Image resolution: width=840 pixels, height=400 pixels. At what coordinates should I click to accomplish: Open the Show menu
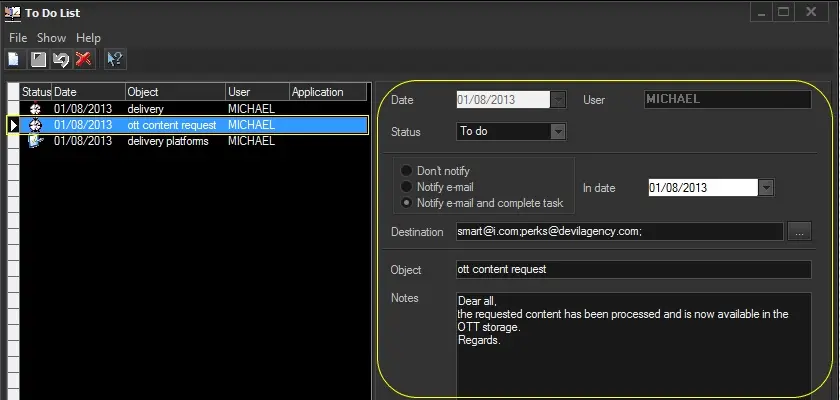point(51,38)
